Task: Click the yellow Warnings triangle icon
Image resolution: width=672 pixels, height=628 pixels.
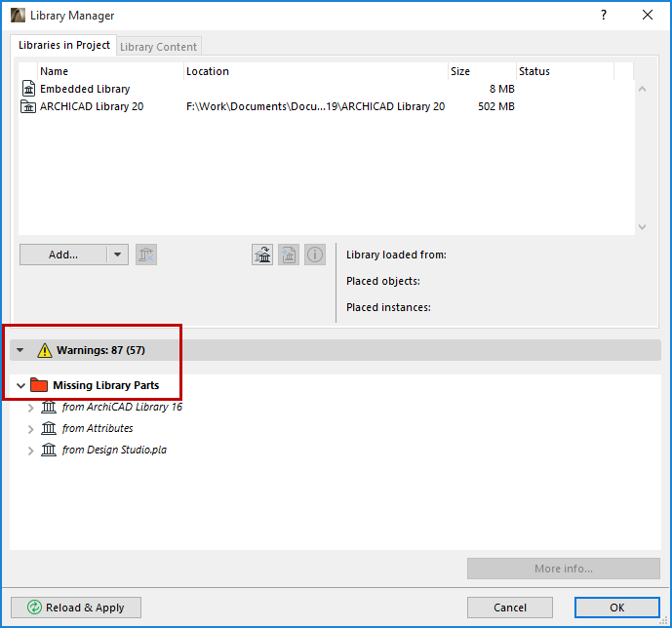Action: pos(45,350)
